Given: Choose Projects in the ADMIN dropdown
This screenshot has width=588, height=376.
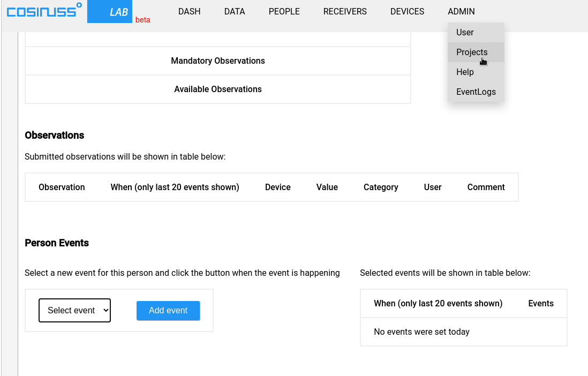Looking at the screenshot, I should click(x=472, y=52).
